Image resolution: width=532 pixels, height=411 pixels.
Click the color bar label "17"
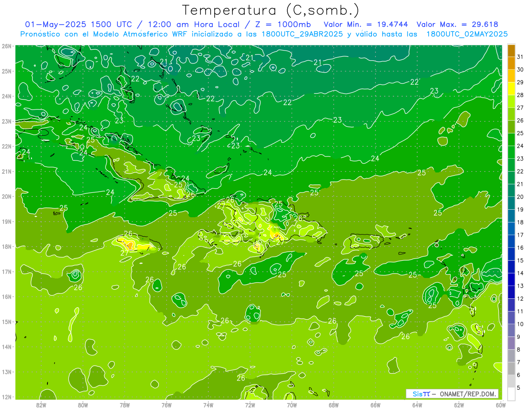(x=520, y=235)
